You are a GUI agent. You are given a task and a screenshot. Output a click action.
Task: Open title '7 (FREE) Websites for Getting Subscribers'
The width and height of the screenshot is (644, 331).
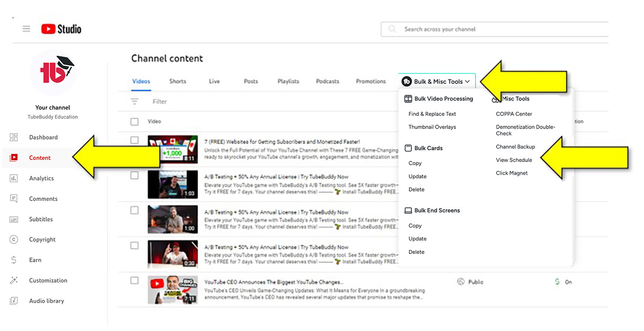282,142
